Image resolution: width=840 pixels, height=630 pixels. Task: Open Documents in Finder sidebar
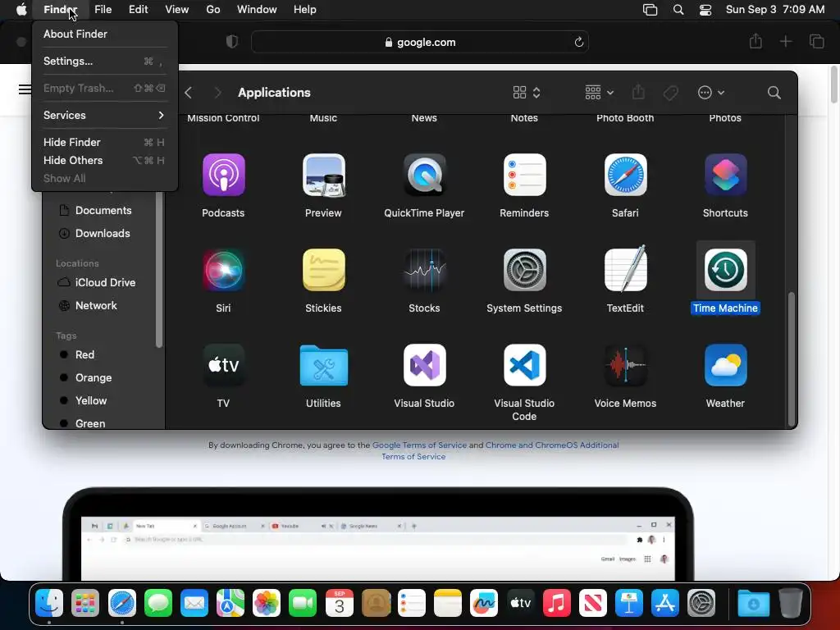pyautogui.click(x=102, y=211)
